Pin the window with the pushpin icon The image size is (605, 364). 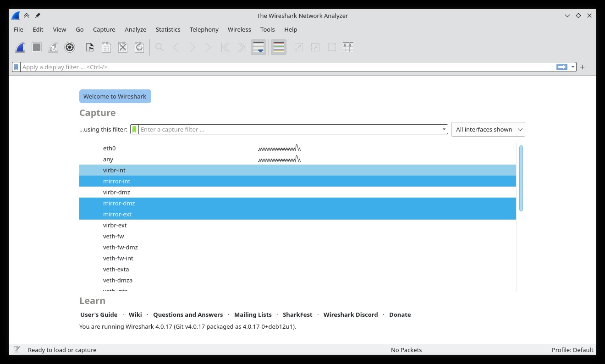38,16
